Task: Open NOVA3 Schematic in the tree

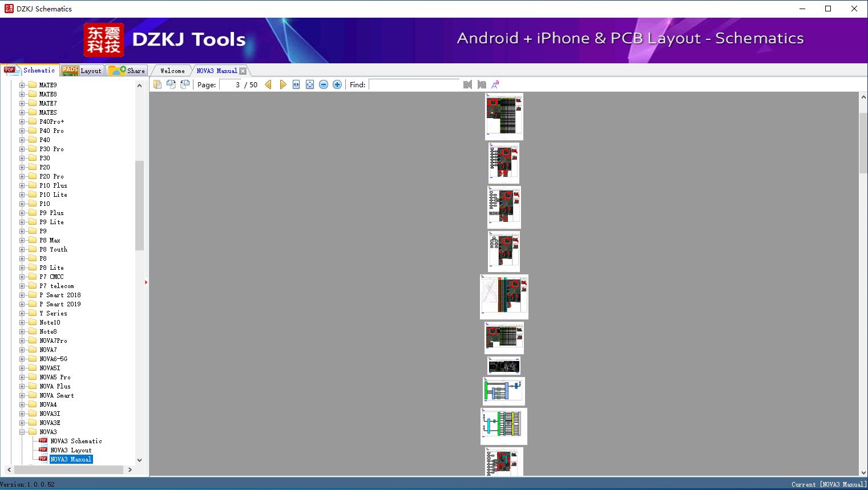Action: (76, 441)
